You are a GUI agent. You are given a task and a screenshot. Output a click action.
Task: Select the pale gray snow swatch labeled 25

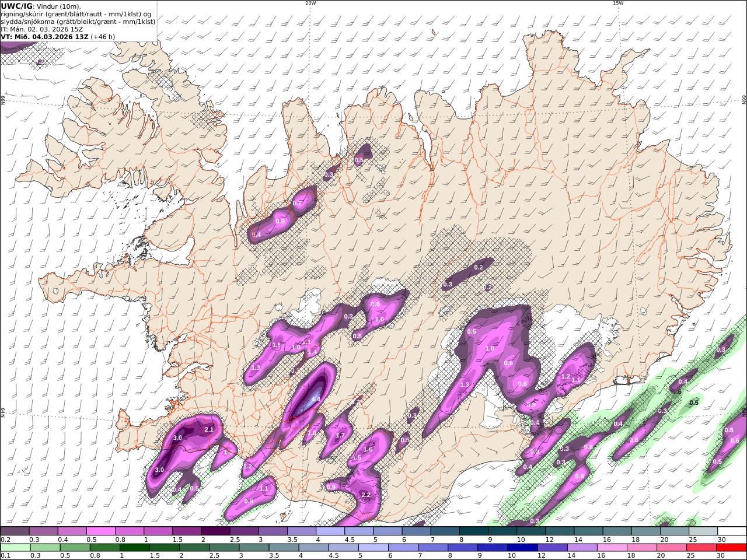703,531
